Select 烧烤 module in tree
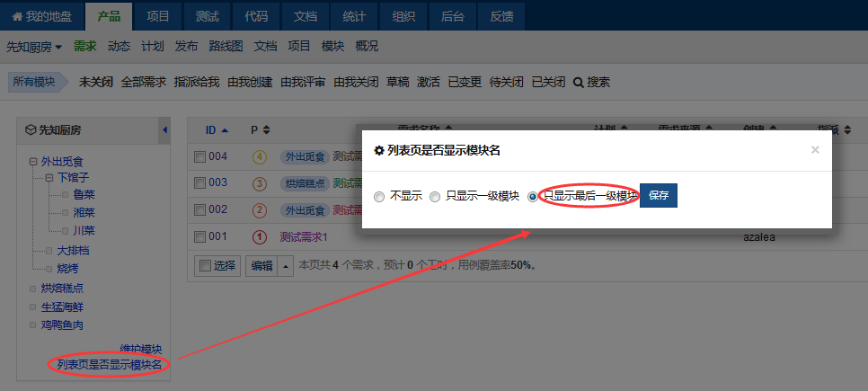This screenshot has height=391, width=868. [x=68, y=269]
